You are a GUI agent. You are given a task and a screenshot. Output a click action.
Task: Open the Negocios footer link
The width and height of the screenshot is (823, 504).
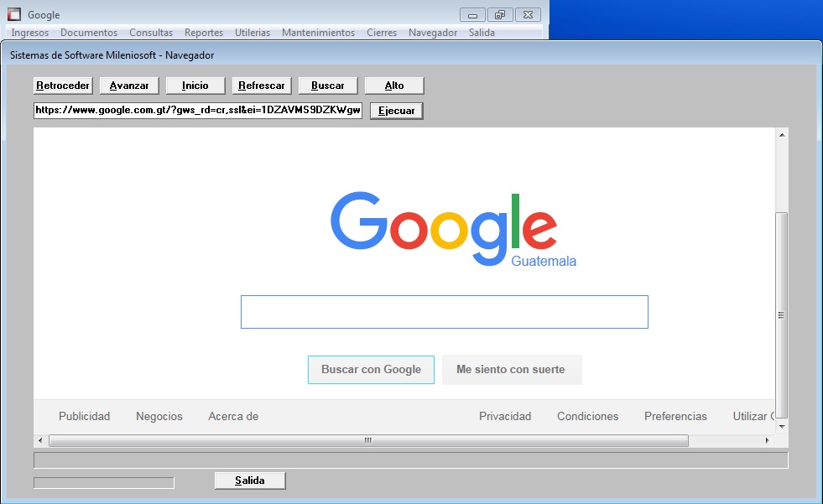[159, 417]
